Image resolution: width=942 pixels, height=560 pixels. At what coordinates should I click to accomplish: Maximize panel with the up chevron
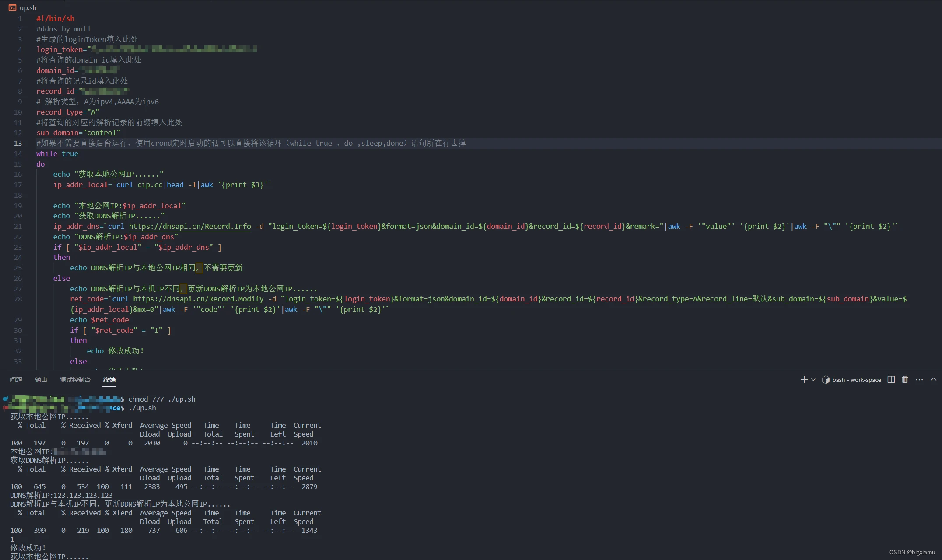933,379
